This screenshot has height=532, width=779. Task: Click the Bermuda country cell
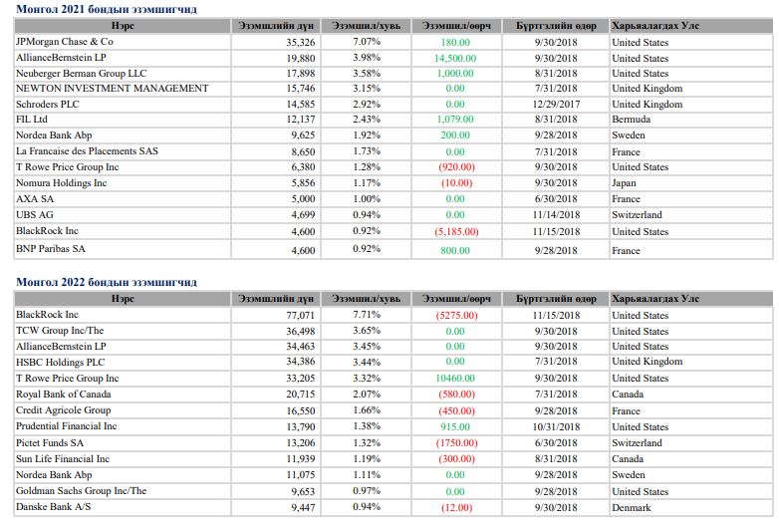pyautogui.click(x=631, y=120)
